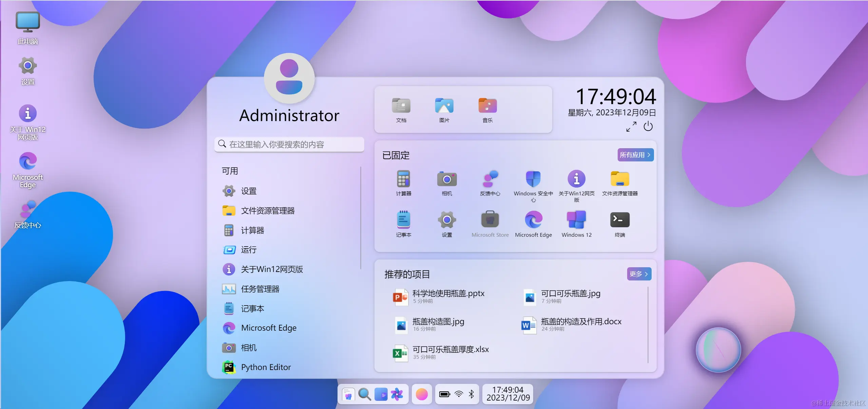This screenshot has height=409, width=868.
Task: Open the Calculator pinned app icon
Action: coord(403,179)
